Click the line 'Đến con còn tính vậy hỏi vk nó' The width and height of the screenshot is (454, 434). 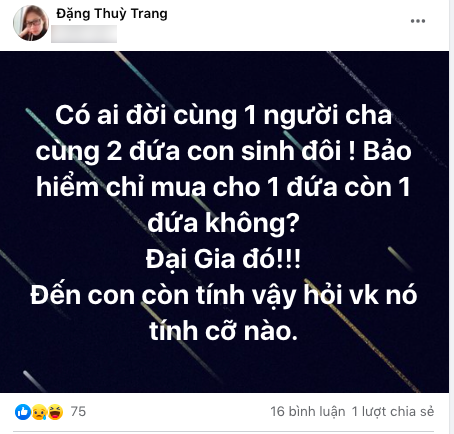click(x=224, y=296)
